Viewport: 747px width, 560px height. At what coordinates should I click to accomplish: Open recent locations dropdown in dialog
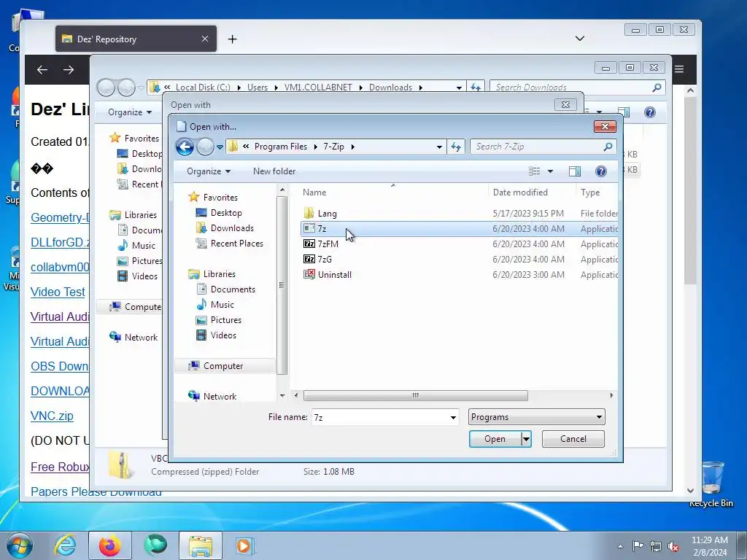point(220,147)
